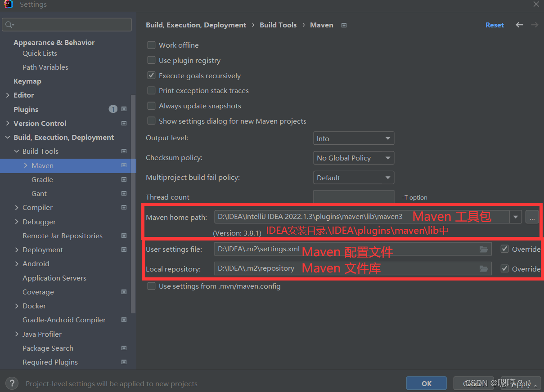
Task: Click the project-level icon beside Required Plugins
Action: 124,362
